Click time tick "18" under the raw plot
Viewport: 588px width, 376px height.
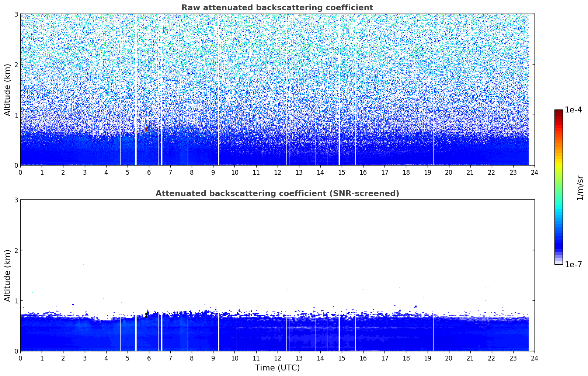406,172
